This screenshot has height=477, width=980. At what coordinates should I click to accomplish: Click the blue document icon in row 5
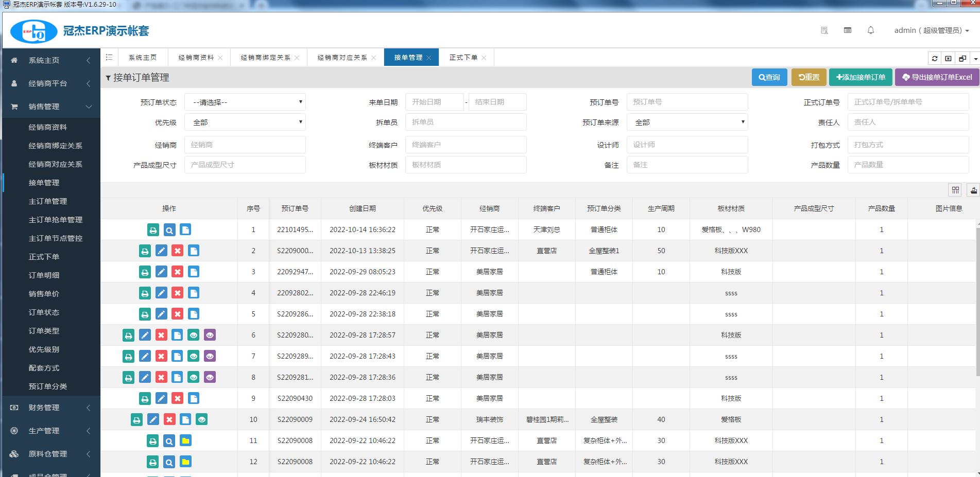click(194, 314)
